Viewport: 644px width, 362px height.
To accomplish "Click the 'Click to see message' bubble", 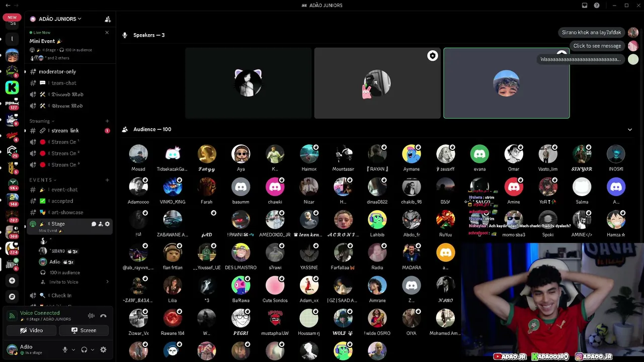I will pyautogui.click(x=597, y=46).
